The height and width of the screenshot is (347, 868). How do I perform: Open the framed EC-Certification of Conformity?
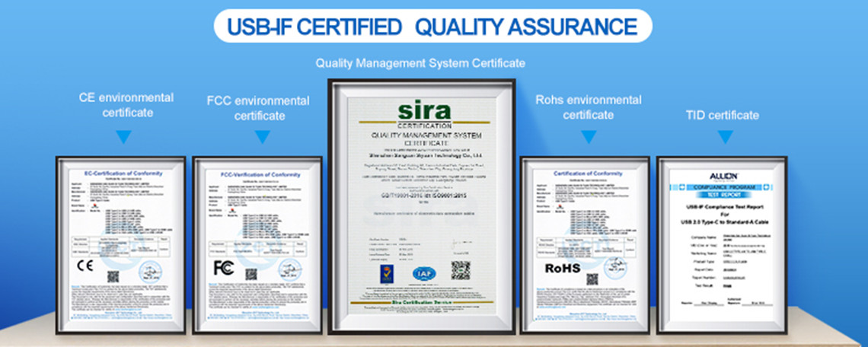[x=120, y=245]
